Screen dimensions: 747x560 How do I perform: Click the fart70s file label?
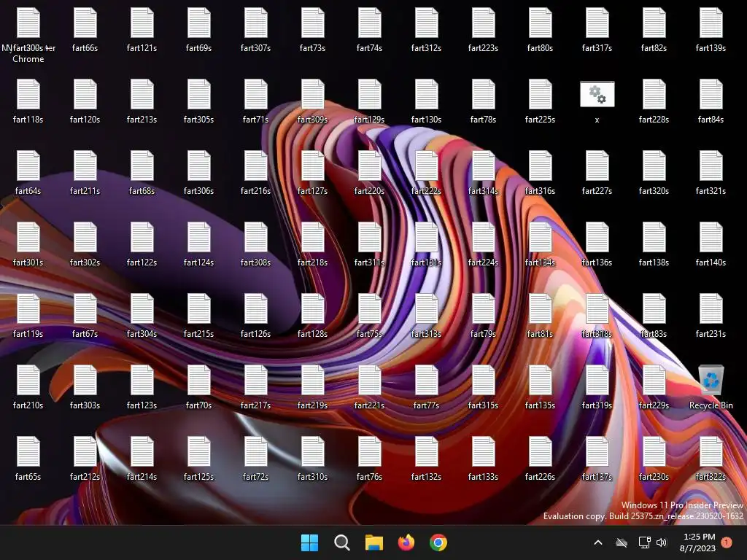pyautogui.click(x=198, y=405)
